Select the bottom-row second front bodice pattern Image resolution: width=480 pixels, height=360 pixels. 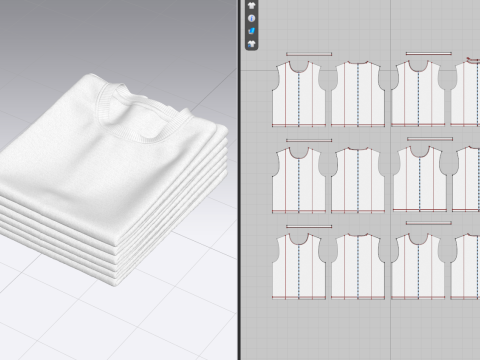click(418, 266)
